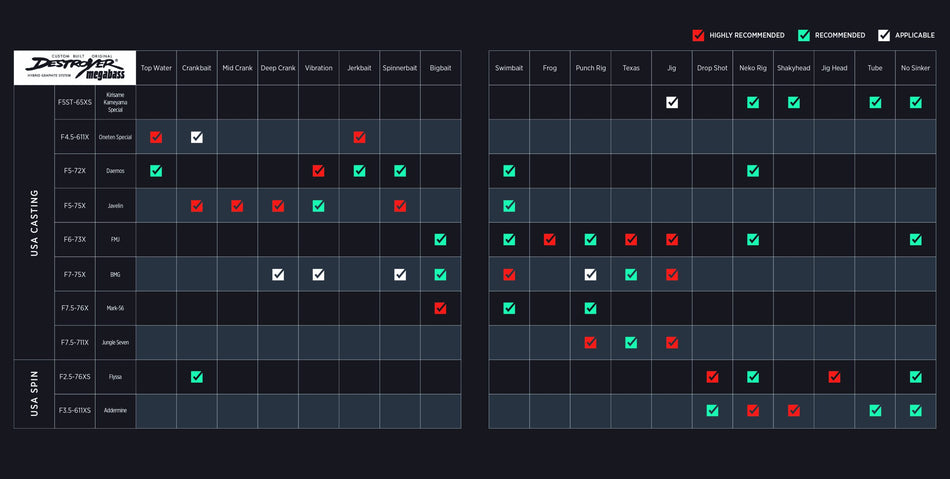Select the Frog checkmark in the F6-73X row
The height and width of the screenshot is (479, 950).
(550, 240)
